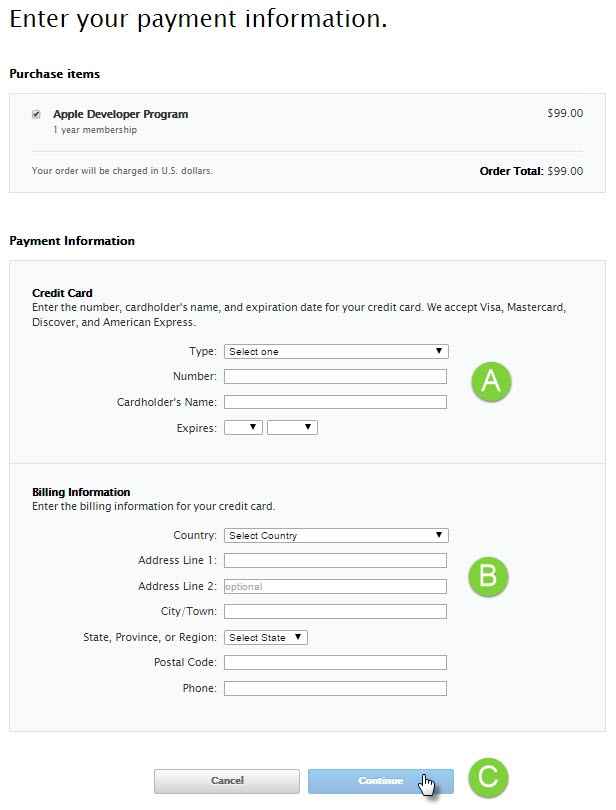Viewport: 616px width, 810px height.
Task: Open the expiration year dropdown
Action: click(x=292, y=428)
